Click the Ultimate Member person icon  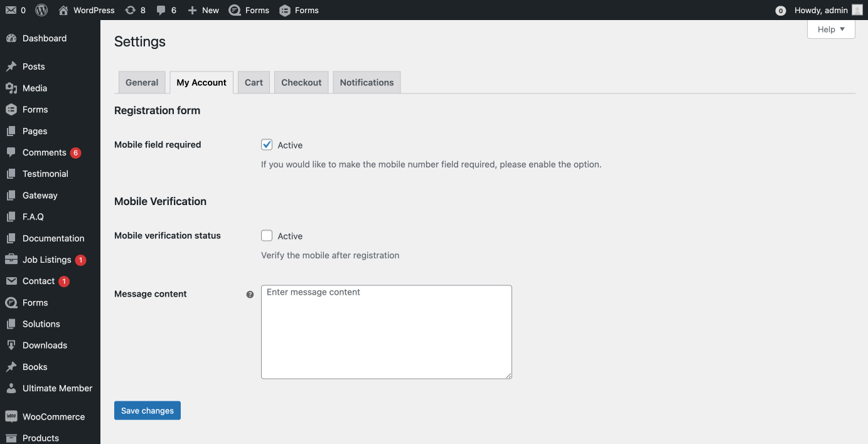click(11, 388)
